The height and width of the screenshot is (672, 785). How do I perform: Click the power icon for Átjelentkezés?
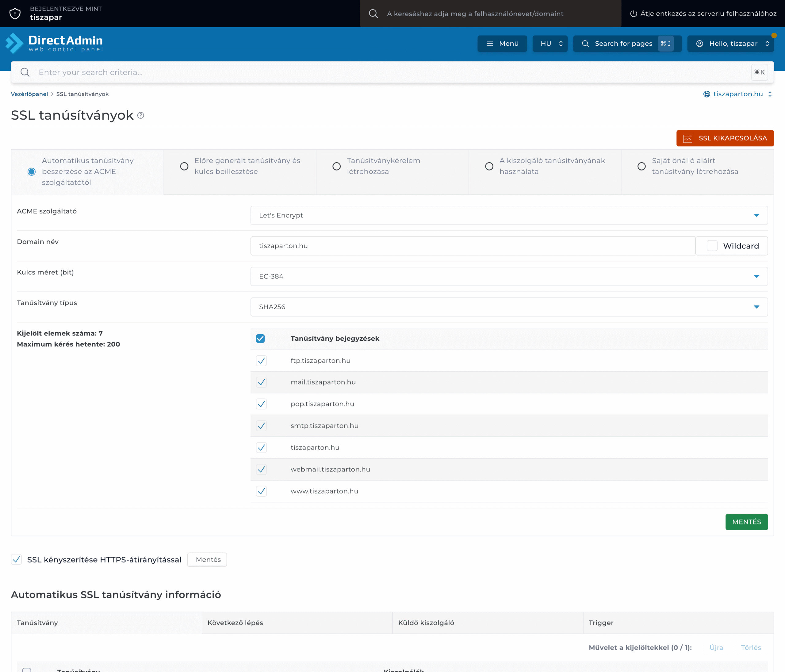click(633, 13)
